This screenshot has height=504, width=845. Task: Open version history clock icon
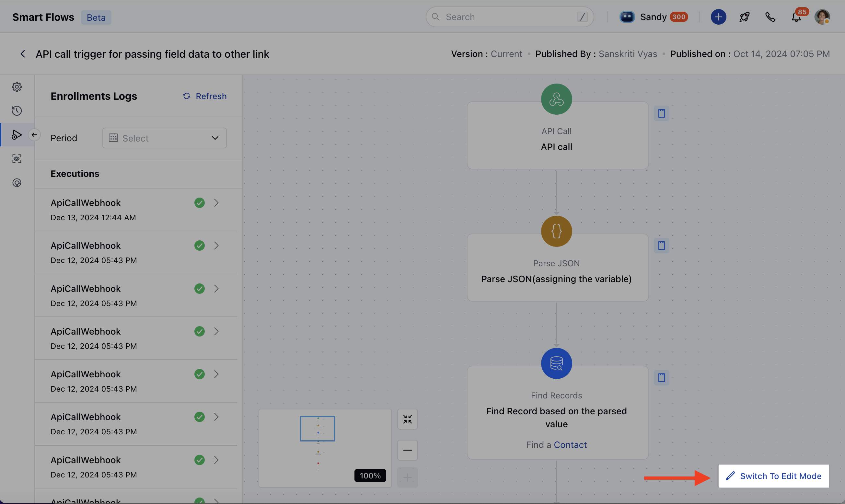pos(17,111)
